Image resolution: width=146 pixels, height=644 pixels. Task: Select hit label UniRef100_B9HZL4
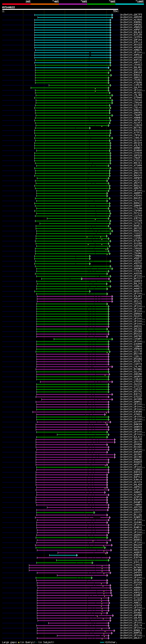click(x=131, y=75)
